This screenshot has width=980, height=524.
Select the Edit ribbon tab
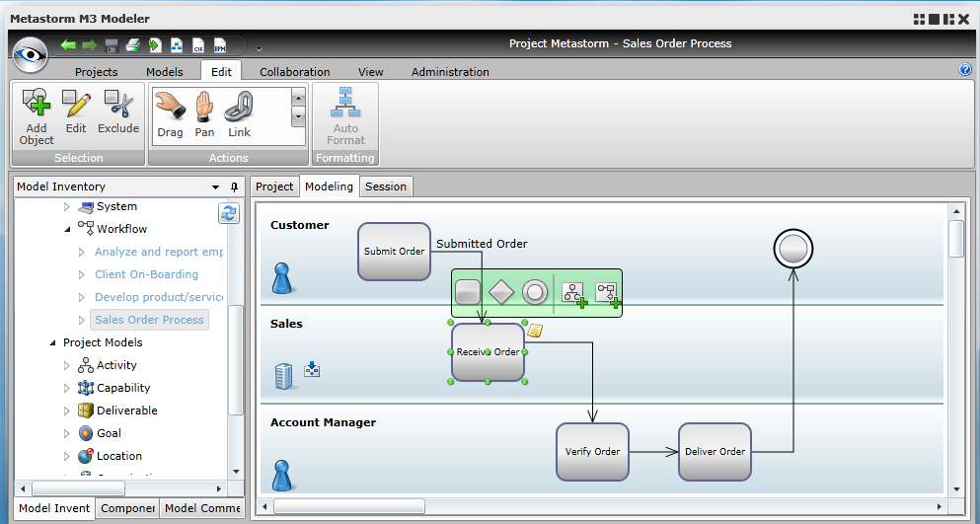[x=221, y=72]
